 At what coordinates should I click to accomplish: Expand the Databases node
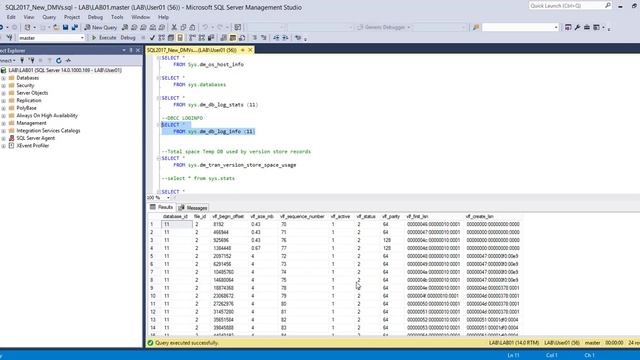[x=3, y=78]
